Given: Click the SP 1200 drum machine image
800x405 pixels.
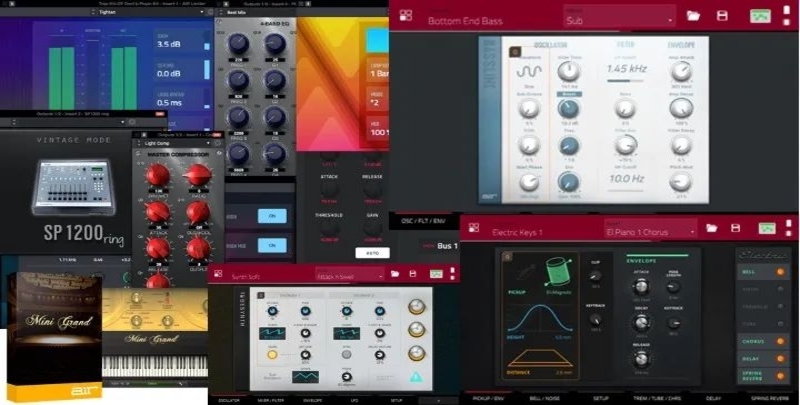Looking at the screenshot, I should point(73,187).
